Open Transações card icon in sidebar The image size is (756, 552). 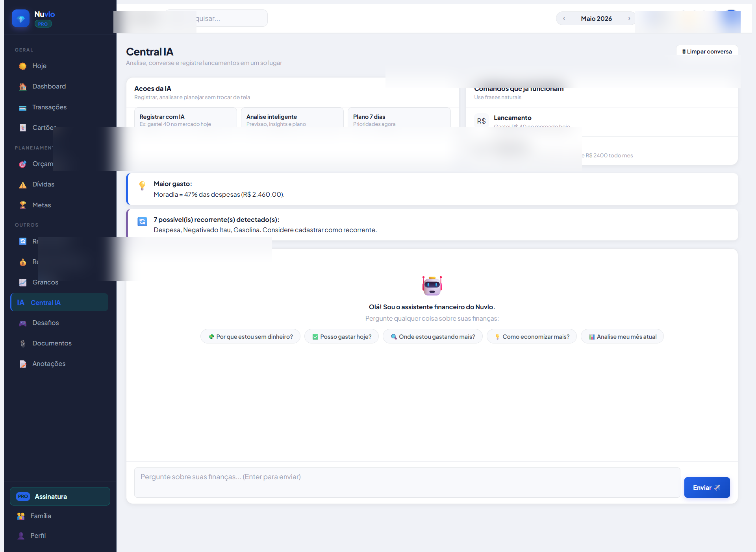pyautogui.click(x=23, y=107)
